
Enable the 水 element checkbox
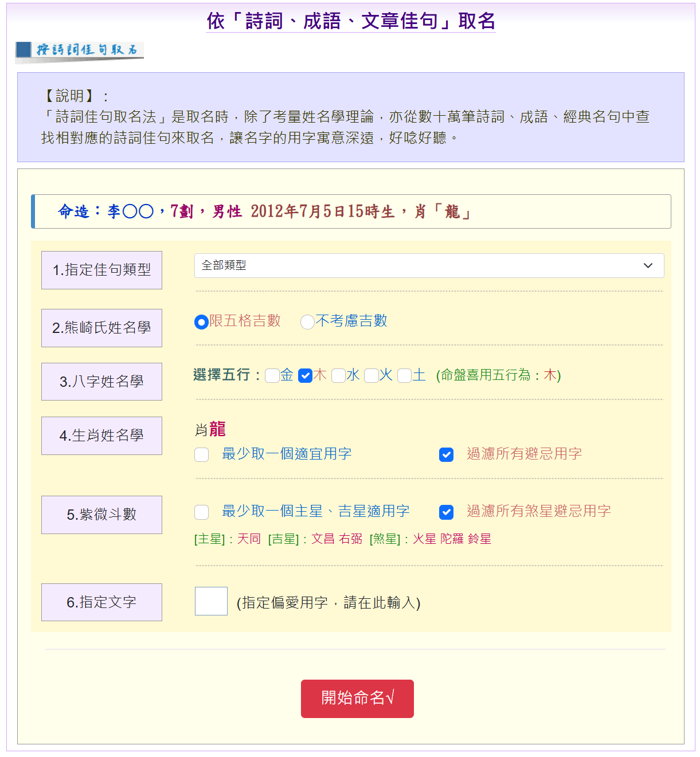(x=339, y=376)
